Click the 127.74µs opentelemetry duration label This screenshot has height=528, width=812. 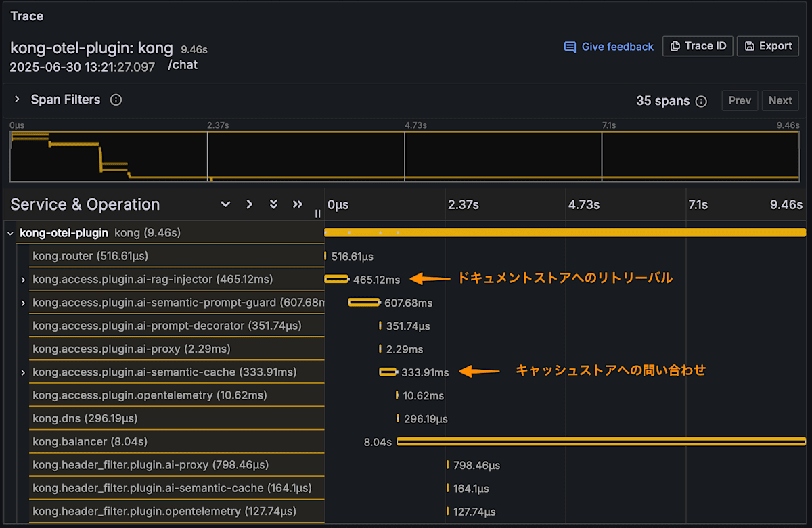pos(474,512)
